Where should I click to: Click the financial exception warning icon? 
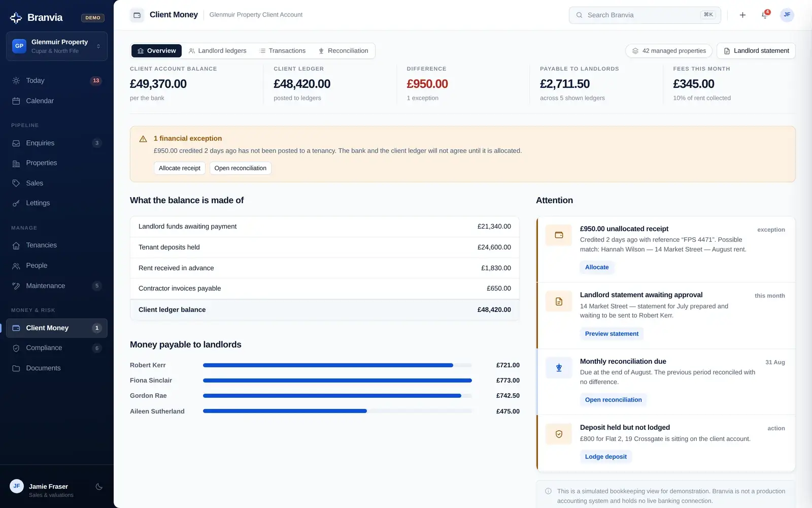[x=143, y=139]
